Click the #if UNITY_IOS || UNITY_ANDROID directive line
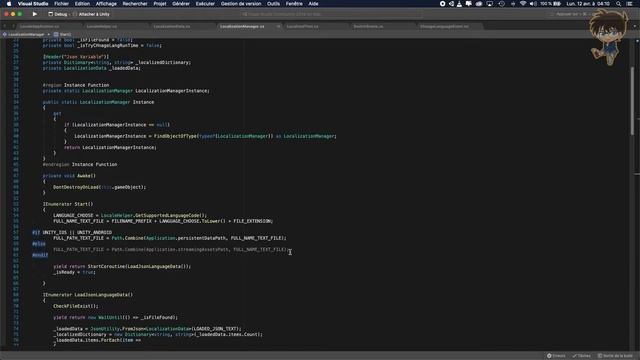The width and height of the screenshot is (640, 360). click(x=72, y=233)
